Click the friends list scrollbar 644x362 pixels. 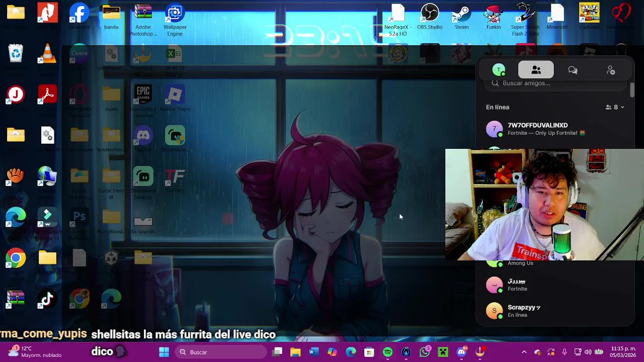pos(632,90)
